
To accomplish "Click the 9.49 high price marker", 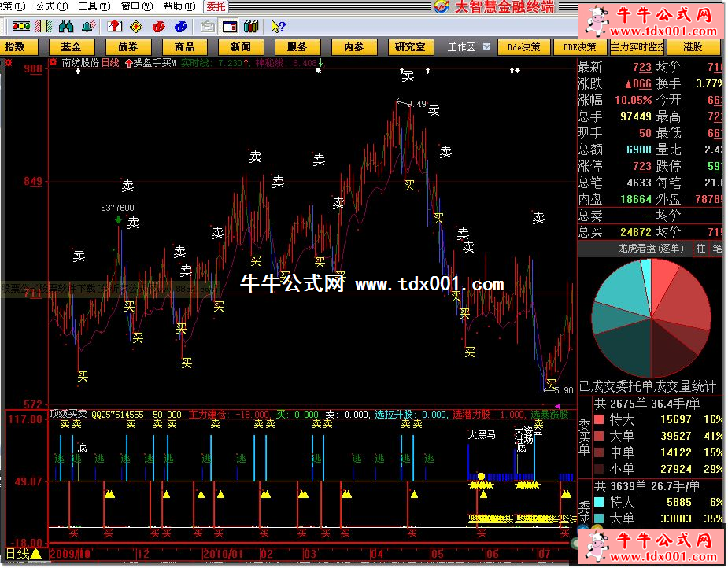I will [x=416, y=104].
